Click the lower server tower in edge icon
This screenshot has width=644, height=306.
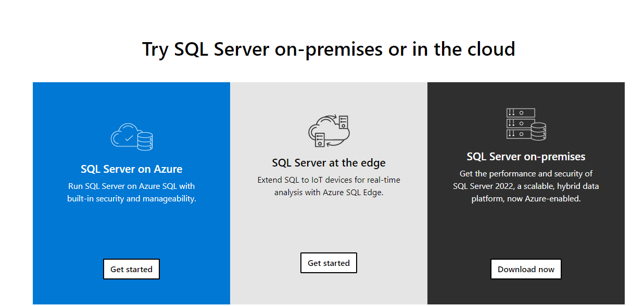tap(320, 141)
